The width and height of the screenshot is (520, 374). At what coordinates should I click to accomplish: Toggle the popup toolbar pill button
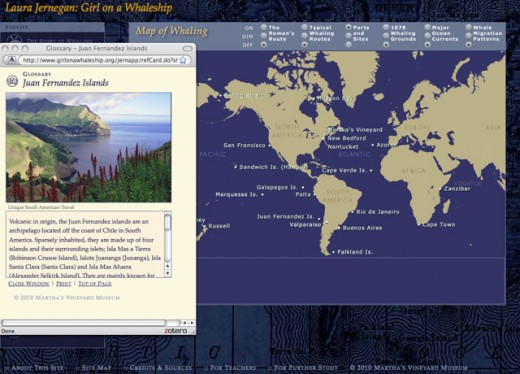tap(188, 48)
